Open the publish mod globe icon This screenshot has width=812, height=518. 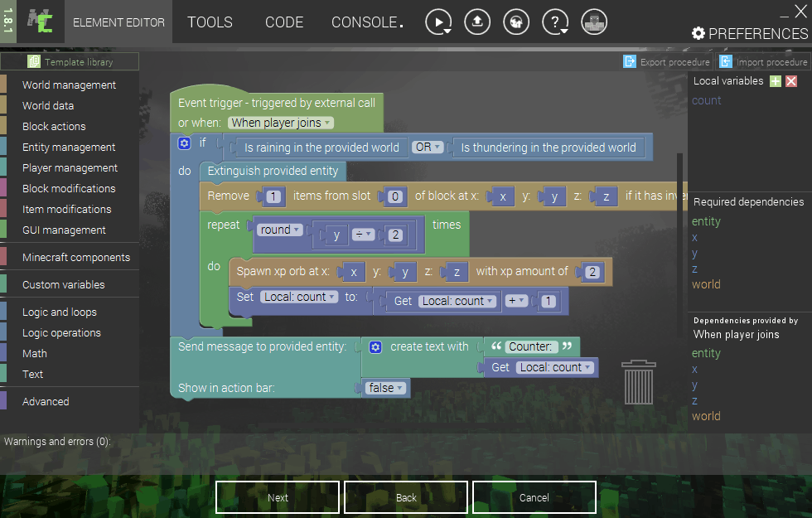pyautogui.click(x=516, y=22)
